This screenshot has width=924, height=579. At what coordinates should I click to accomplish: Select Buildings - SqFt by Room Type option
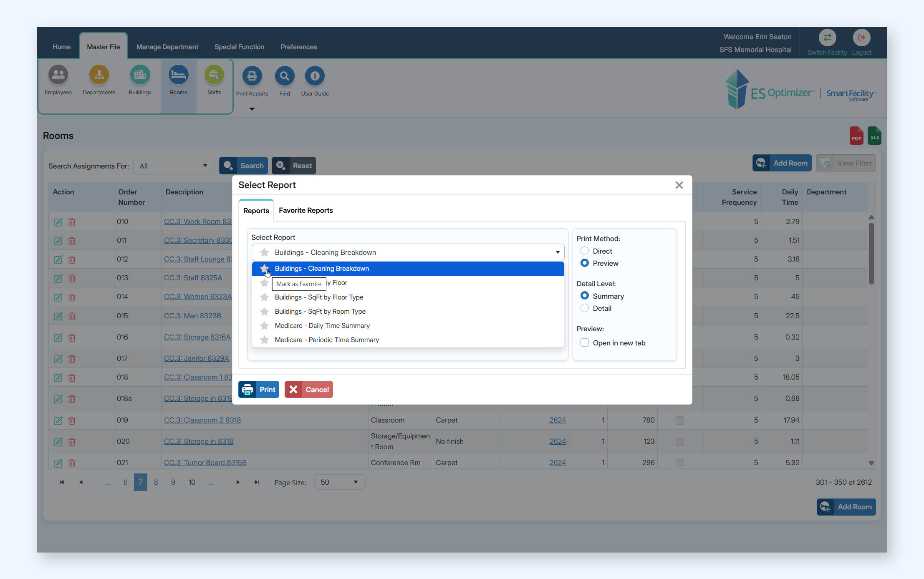tap(320, 312)
